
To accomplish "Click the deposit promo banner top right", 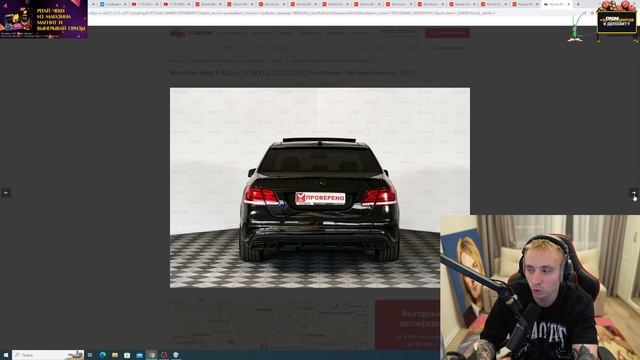I will [616, 21].
